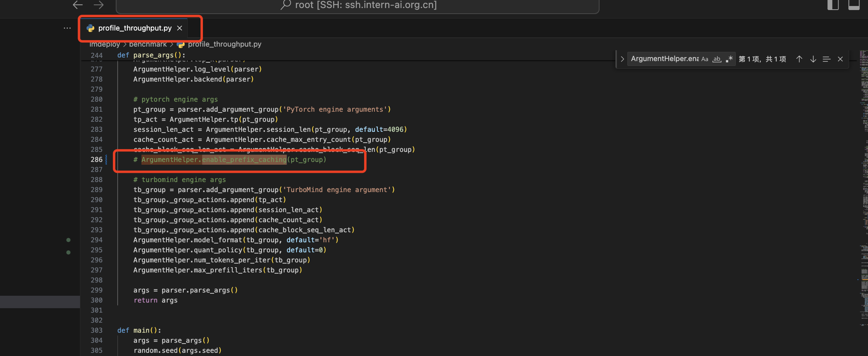
Task: Go back with the left arrow
Action: pos(78,5)
